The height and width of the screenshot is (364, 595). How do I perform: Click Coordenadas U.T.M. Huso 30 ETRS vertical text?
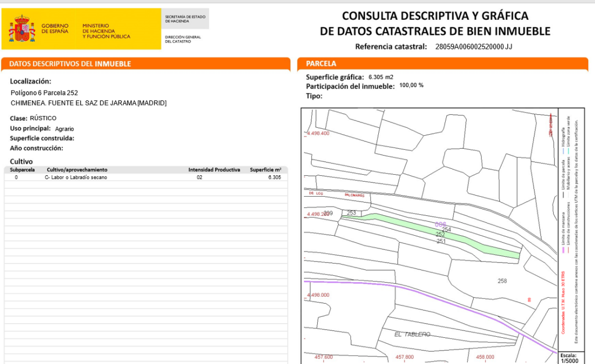coord(563,302)
